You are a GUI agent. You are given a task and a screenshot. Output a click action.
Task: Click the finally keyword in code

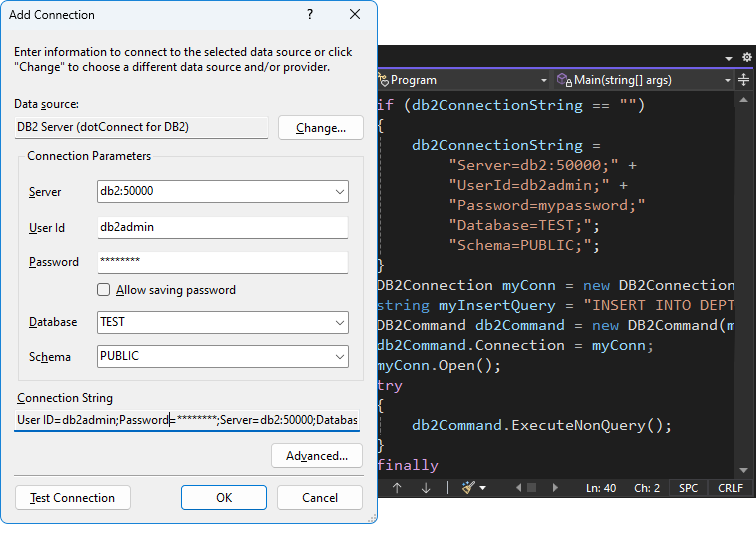[x=408, y=465]
